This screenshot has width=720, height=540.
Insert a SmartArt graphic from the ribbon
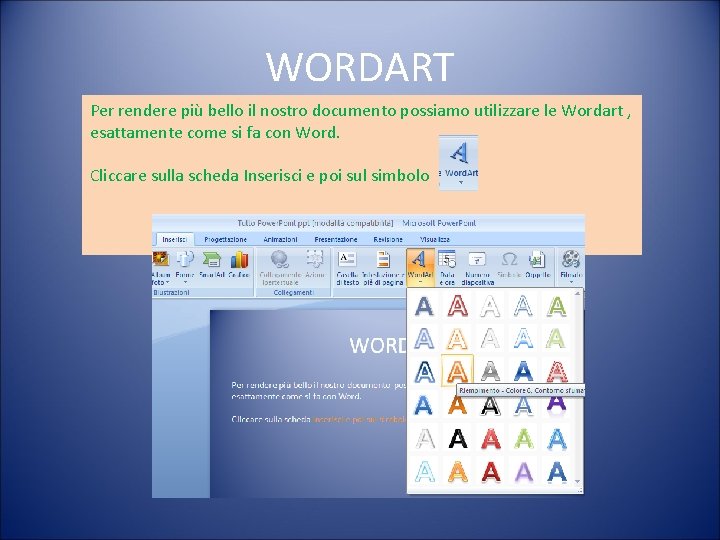coord(212,266)
